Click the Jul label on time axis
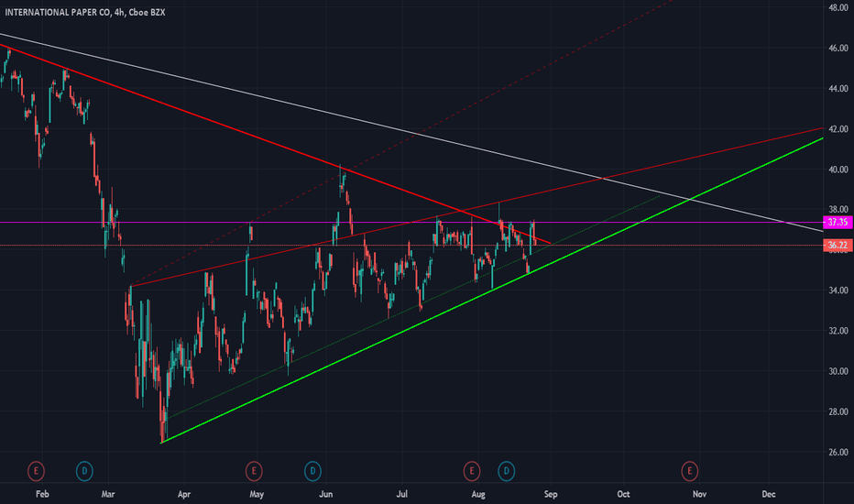 coord(402,494)
